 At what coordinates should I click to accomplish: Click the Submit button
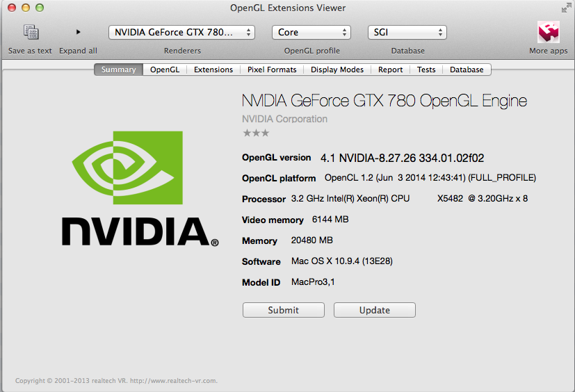284,310
